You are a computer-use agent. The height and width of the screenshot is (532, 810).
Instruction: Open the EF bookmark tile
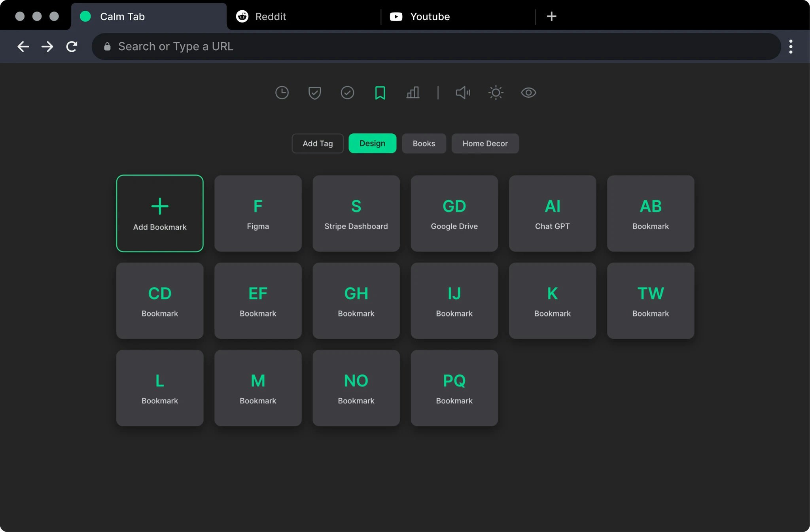click(258, 301)
